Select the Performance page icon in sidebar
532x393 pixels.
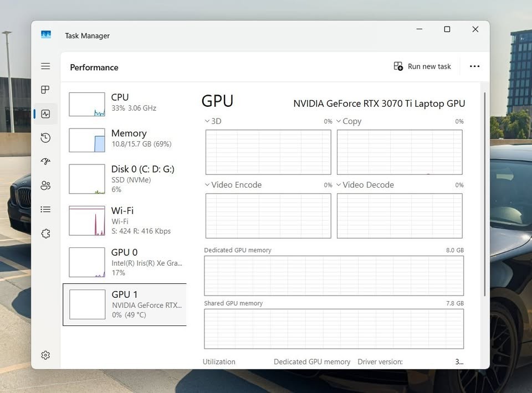45,114
